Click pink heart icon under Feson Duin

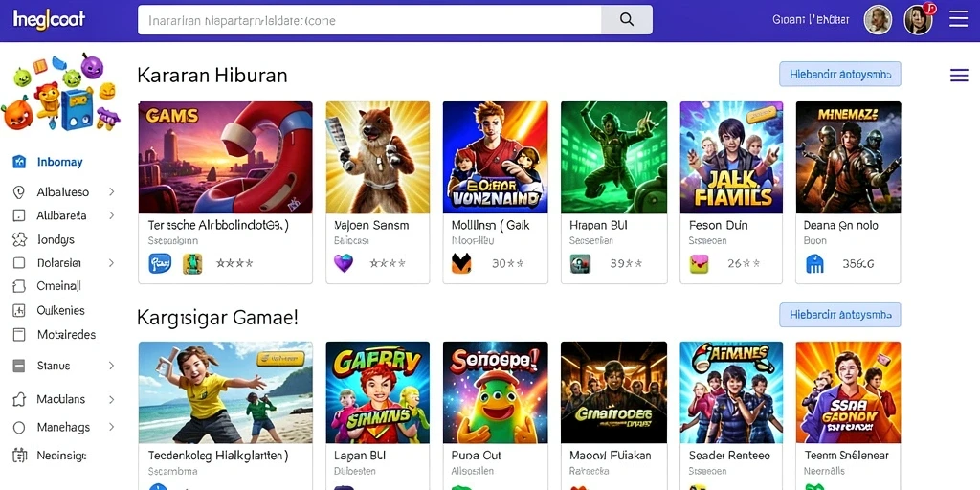click(700, 264)
